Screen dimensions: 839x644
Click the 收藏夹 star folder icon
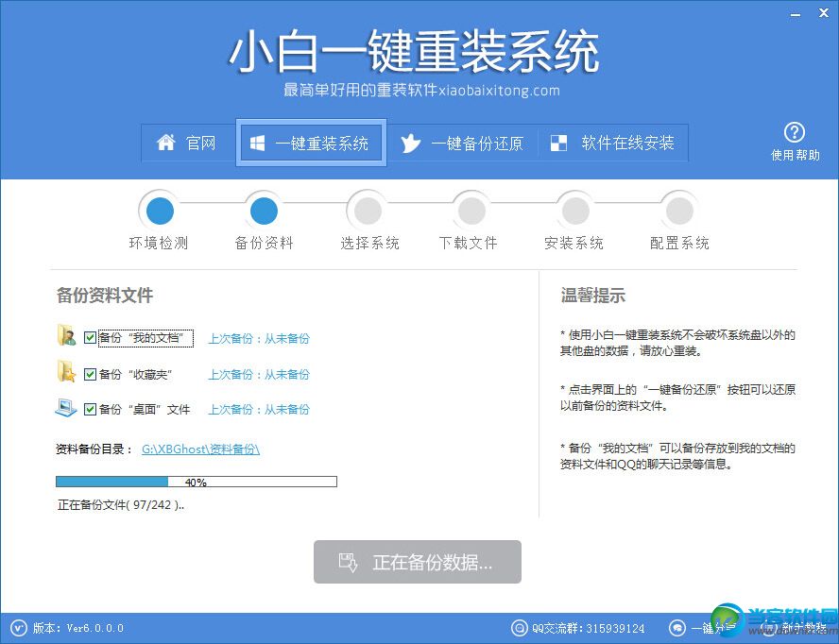(66, 372)
